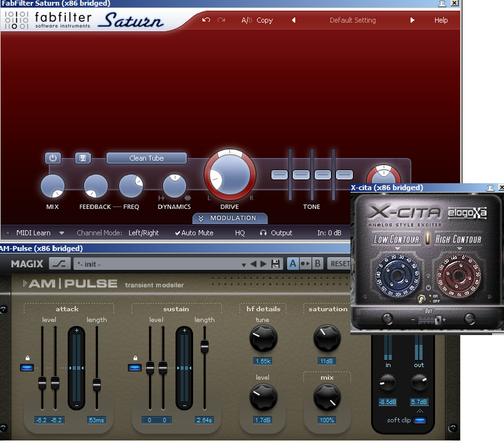The height and width of the screenshot is (443, 504).
Task: Go to previous preset in Saturn
Action: pos(293,20)
